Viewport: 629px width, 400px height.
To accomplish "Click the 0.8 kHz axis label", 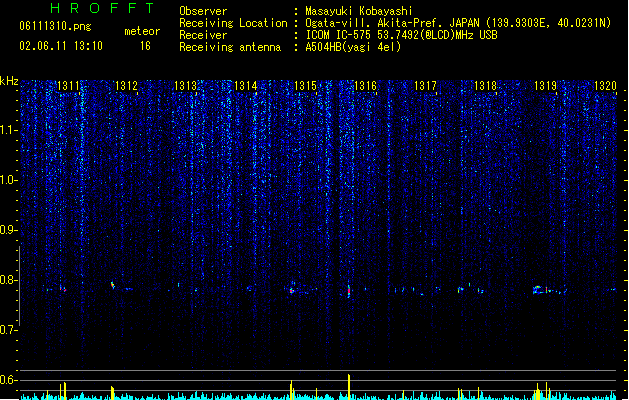I will click(x=8, y=280).
